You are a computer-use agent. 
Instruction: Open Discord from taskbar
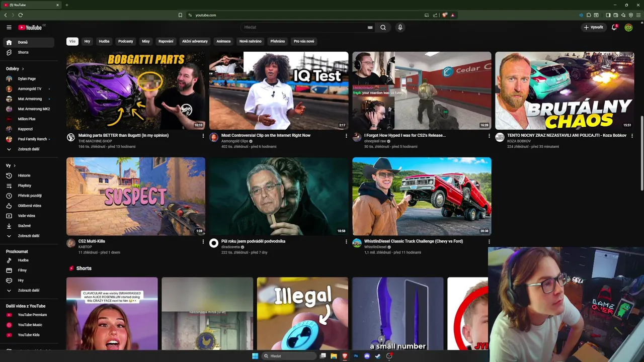[x=367, y=356]
